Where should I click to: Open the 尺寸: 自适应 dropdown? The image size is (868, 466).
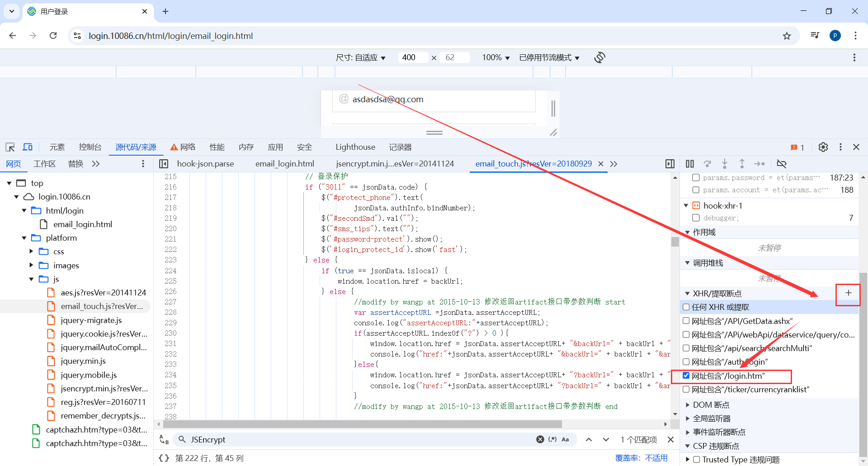click(x=360, y=57)
